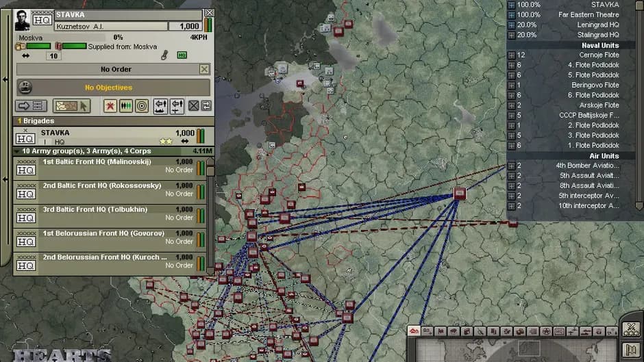Click the STAVKA unit name field
Viewport: 644px width, 362px height.
click(x=128, y=15)
